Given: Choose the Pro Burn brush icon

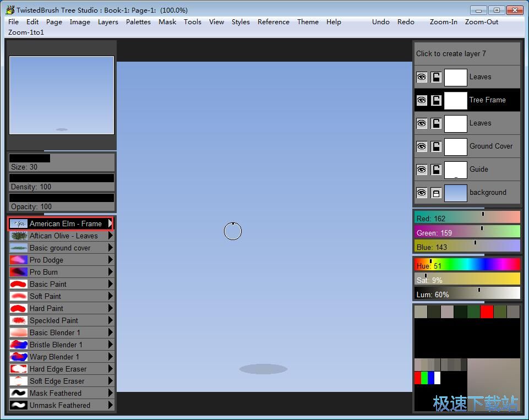Looking at the screenshot, I should coord(19,272).
